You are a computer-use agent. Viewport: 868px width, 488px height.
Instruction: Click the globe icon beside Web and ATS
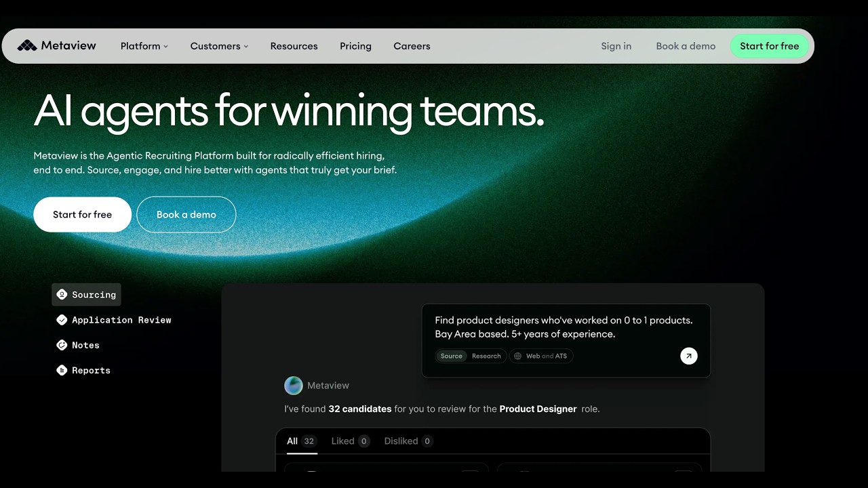[x=518, y=356]
